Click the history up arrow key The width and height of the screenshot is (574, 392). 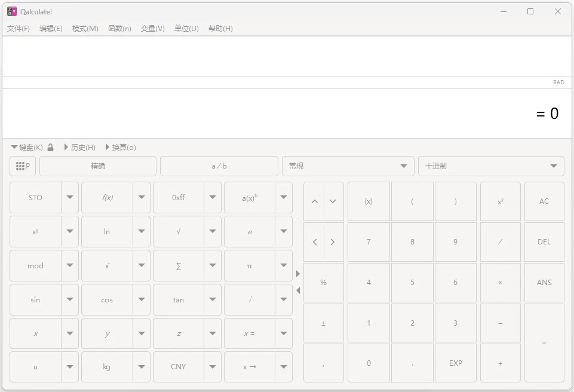pos(315,201)
